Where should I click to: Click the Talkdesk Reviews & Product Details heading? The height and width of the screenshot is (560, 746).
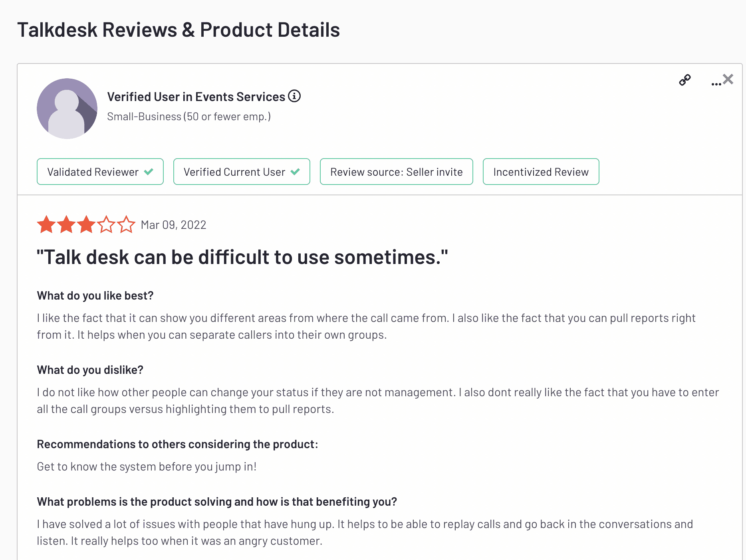click(x=179, y=30)
